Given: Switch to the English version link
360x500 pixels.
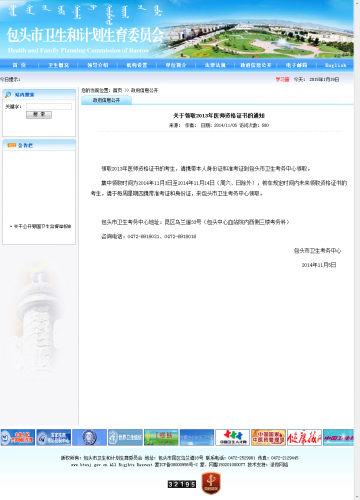Looking at the screenshot, I should [336, 65].
